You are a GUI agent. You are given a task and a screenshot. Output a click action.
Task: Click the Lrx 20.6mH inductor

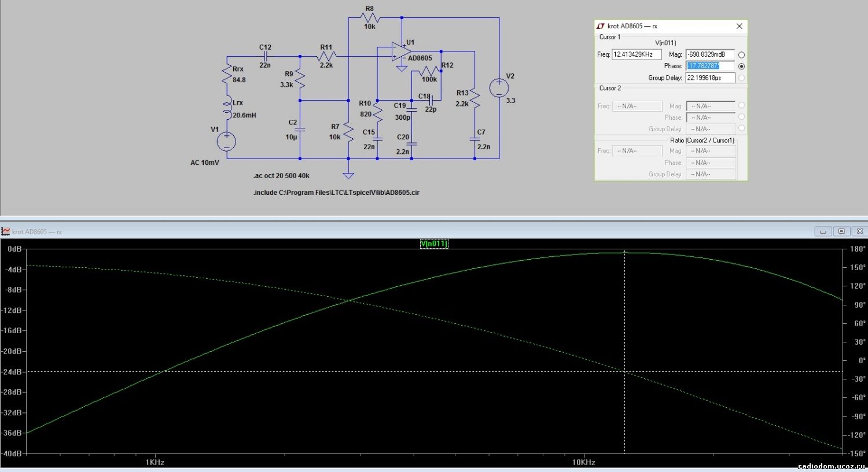pos(226,108)
